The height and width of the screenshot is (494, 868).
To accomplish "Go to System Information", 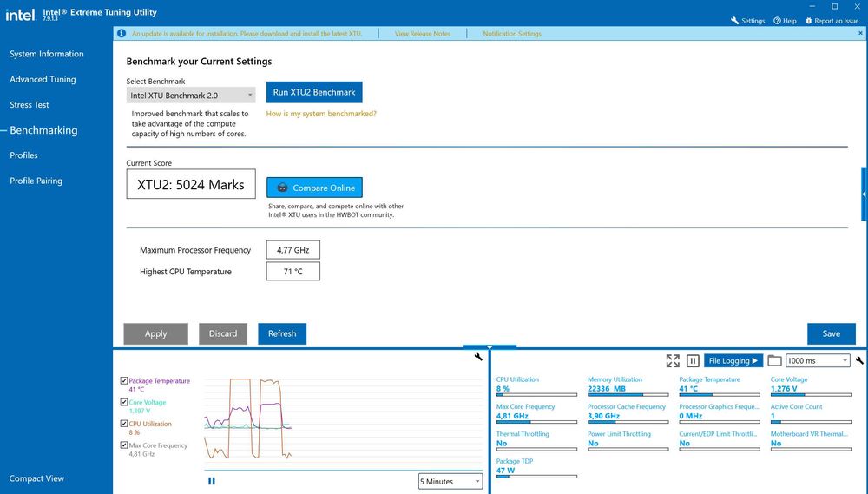I will pos(47,54).
